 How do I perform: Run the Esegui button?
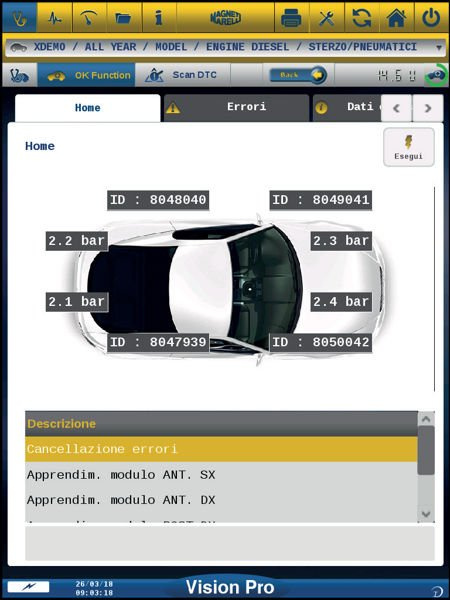(x=409, y=147)
